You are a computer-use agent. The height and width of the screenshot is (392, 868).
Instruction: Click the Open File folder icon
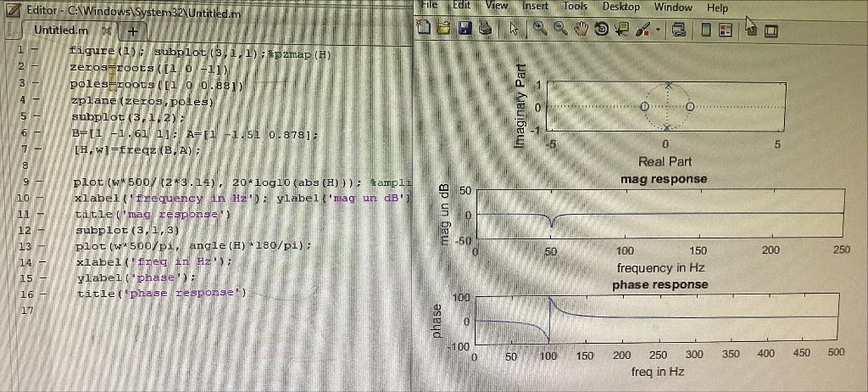(x=444, y=28)
